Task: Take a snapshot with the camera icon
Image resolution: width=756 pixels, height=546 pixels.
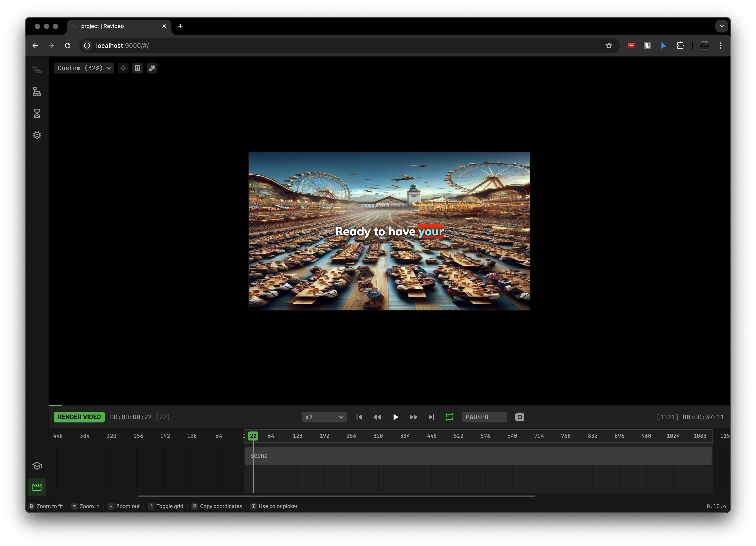Action: [x=519, y=417]
